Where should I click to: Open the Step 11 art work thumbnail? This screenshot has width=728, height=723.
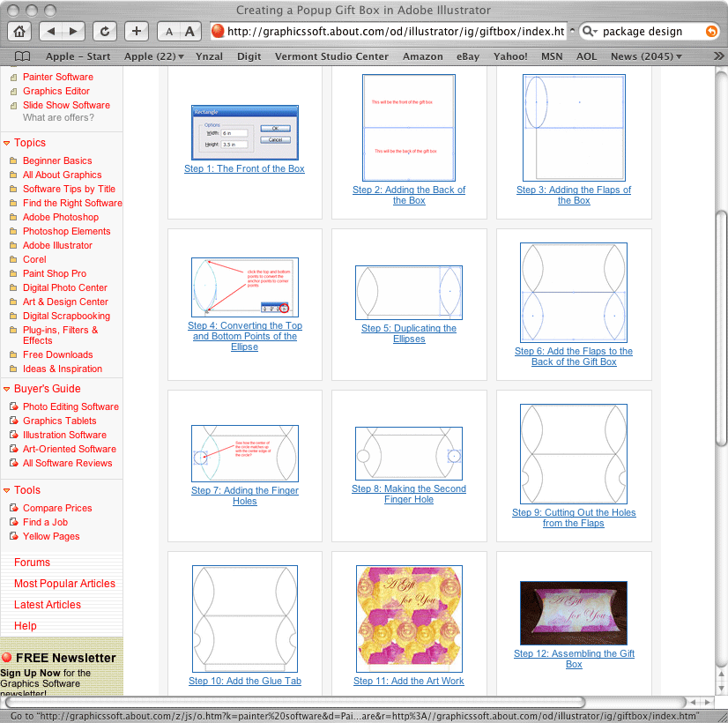[409, 619]
